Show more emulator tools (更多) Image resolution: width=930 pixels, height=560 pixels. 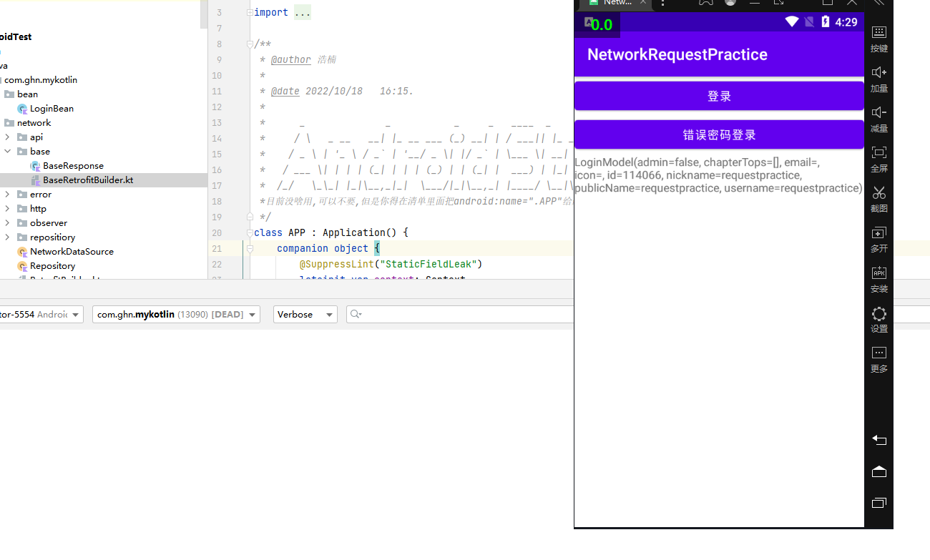(879, 359)
